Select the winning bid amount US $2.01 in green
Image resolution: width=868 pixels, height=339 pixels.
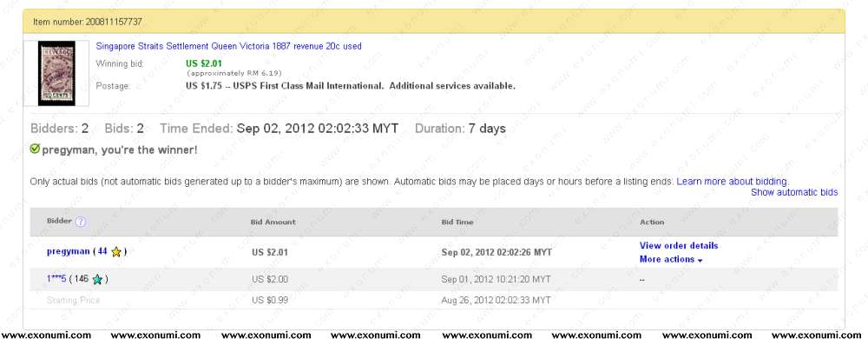(x=204, y=63)
